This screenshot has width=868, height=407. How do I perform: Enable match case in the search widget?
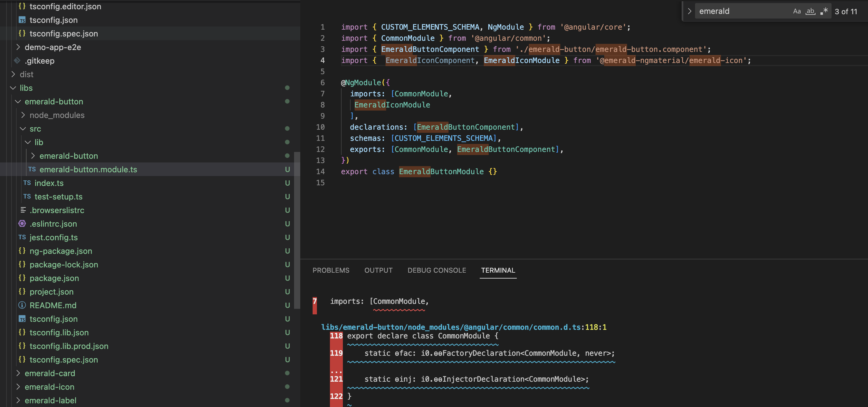(797, 11)
